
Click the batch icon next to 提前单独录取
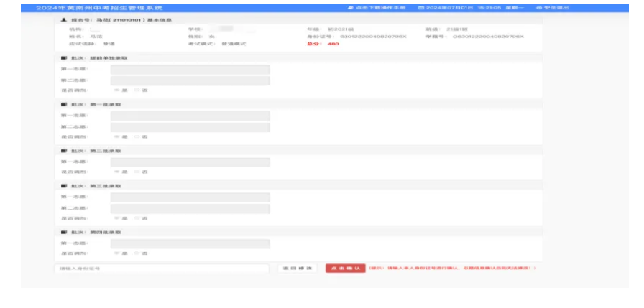pos(64,57)
